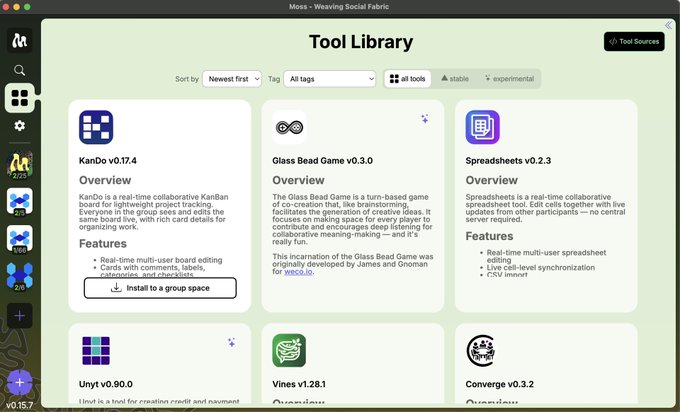Open the All tags dropdown
Viewport: 680px width, 412px height.
pyautogui.click(x=330, y=79)
